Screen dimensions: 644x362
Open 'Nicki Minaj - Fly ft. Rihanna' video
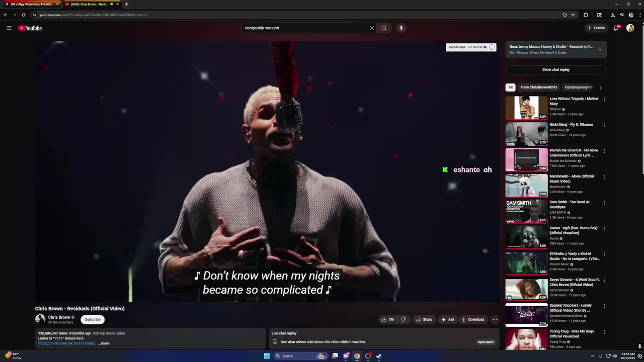(571, 125)
